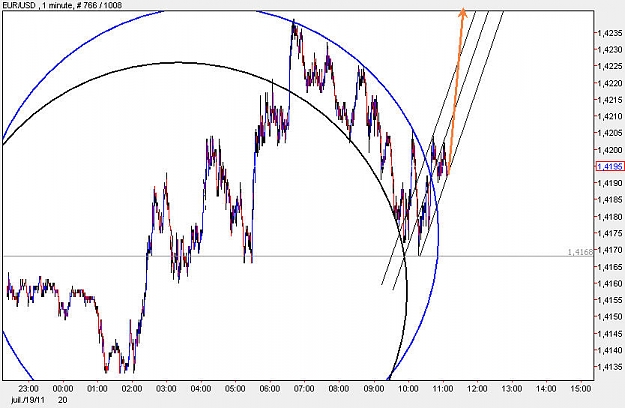The image size is (625, 408).
Task: Click the 14:00 time axis label
Action: pyautogui.click(x=546, y=388)
